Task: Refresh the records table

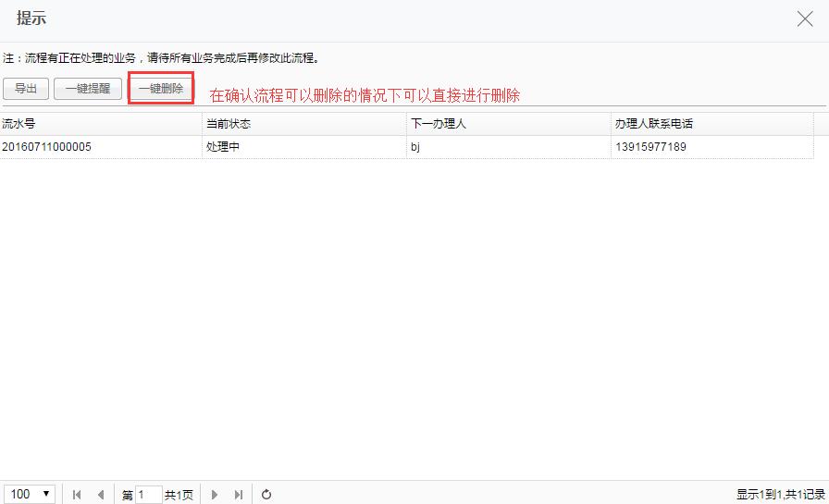Action: tap(266, 495)
